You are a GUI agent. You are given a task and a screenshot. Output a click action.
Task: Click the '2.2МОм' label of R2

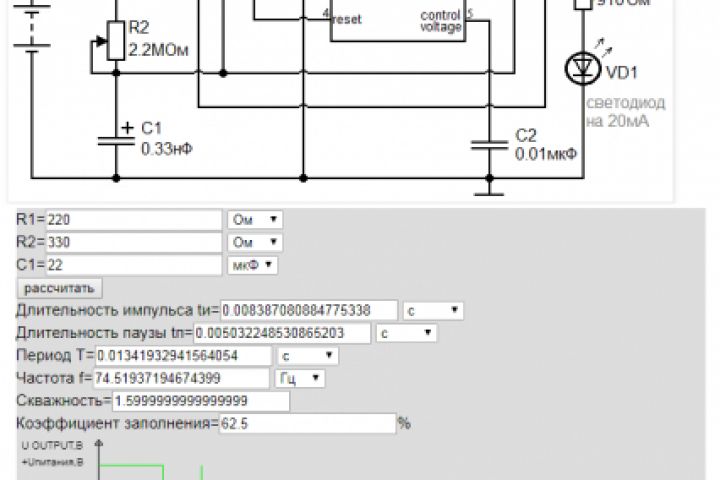point(158,50)
